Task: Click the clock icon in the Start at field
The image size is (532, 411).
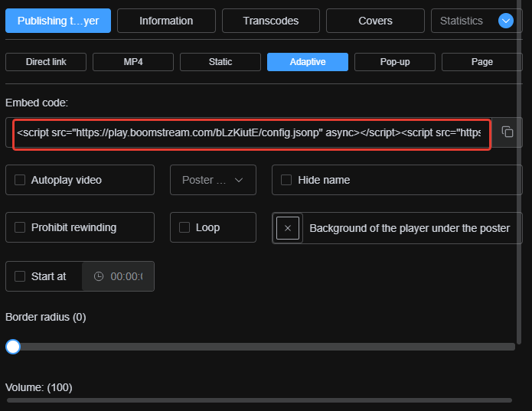Action: 99,276
